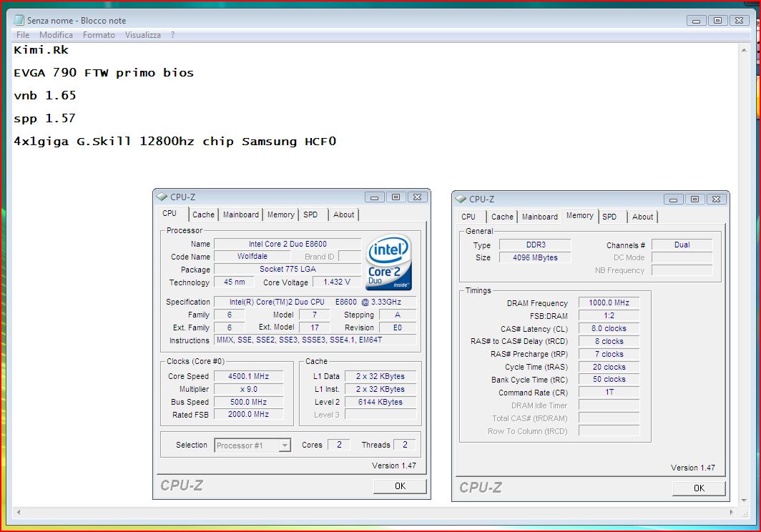Screen dimensions: 761x532
Task: Click the Core Speed value '4500.1 MHz'
Action: point(248,376)
